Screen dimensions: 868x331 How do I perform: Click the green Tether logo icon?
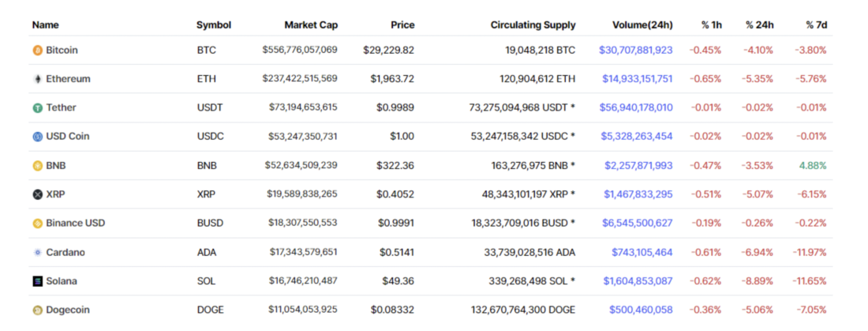[37, 108]
